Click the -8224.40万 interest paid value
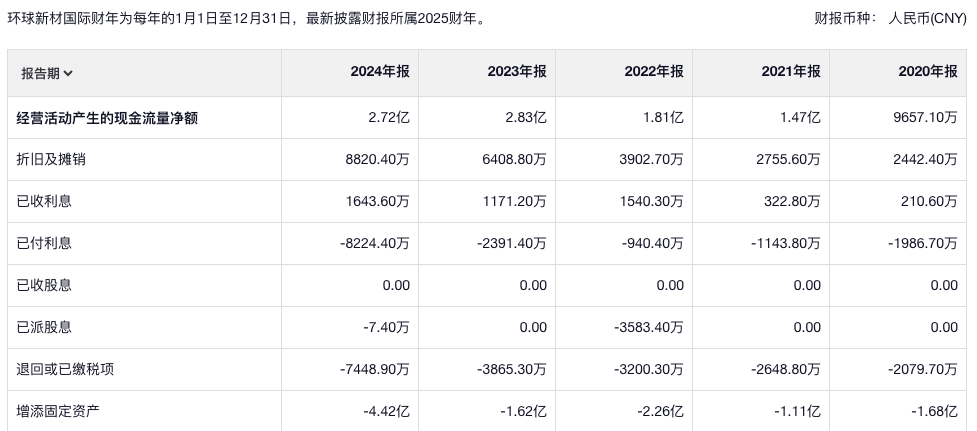The width and height of the screenshot is (977, 431). tap(372, 244)
